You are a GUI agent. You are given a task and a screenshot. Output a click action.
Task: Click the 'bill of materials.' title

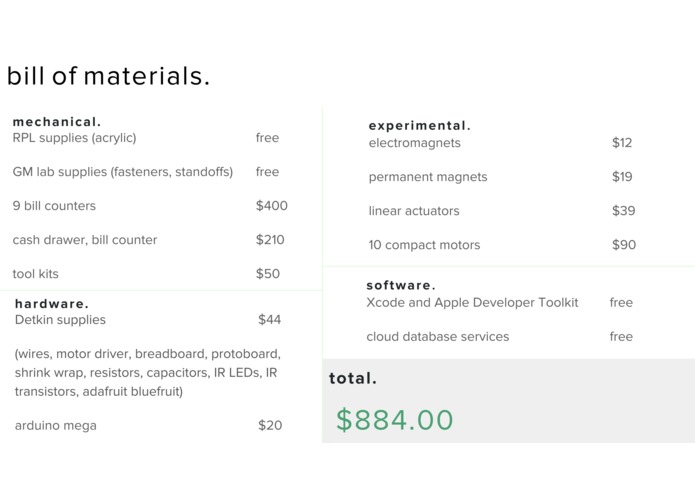pos(108,77)
